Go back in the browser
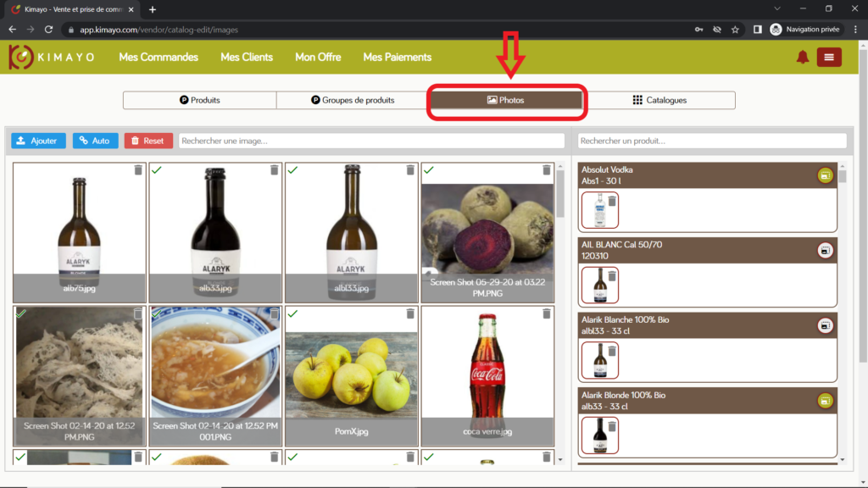This screenshot has width=868, height=488. tap(12, 30)
